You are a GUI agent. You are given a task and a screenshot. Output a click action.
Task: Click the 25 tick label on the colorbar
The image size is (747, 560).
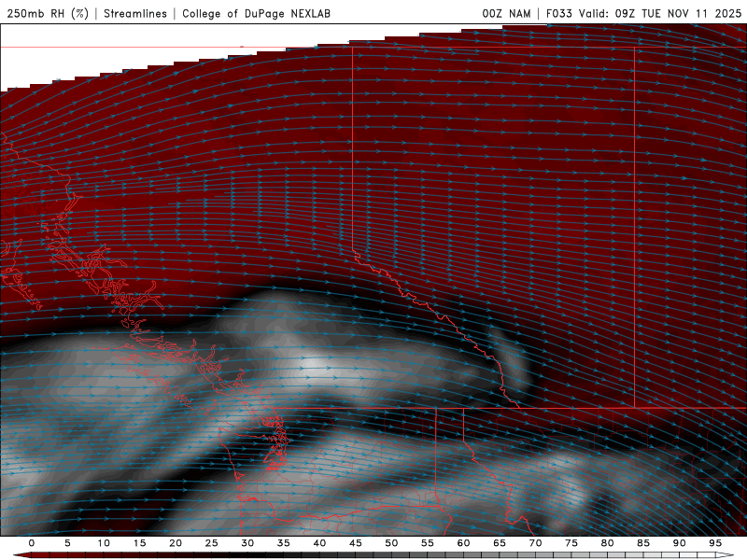[211, 543]
